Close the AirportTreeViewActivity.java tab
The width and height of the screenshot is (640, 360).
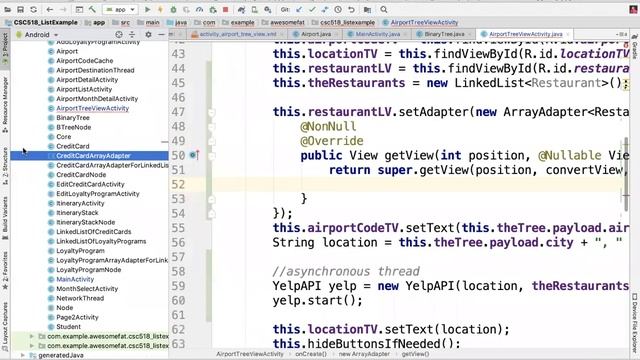point(568,34)
